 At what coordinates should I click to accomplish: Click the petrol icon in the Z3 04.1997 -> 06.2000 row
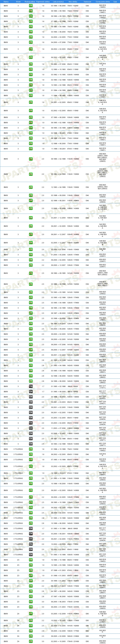[x=31, y=591]
